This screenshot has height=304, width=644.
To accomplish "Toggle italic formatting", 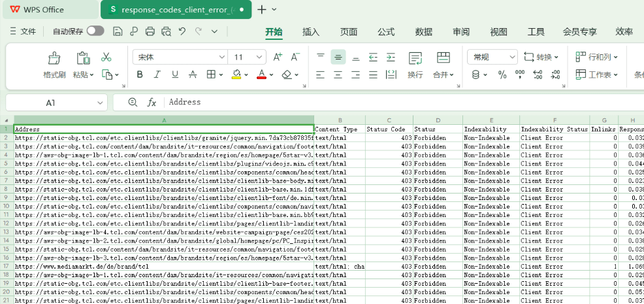I will (157, 75).
